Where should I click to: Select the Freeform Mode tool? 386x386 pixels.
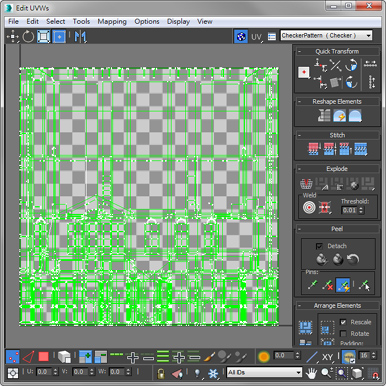click(x=59, y=36)
